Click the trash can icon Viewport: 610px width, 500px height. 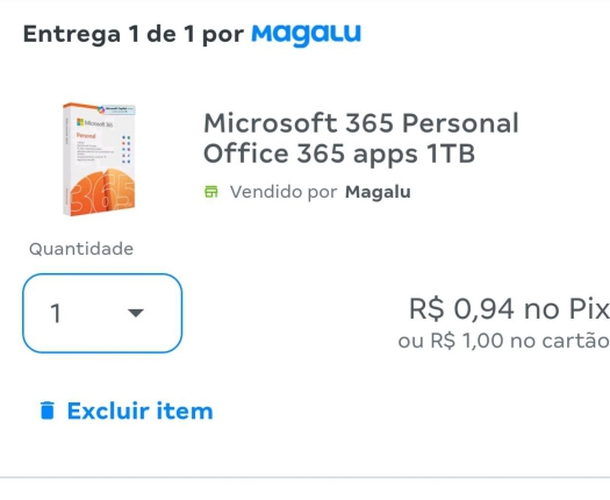[x=47, y=411]
